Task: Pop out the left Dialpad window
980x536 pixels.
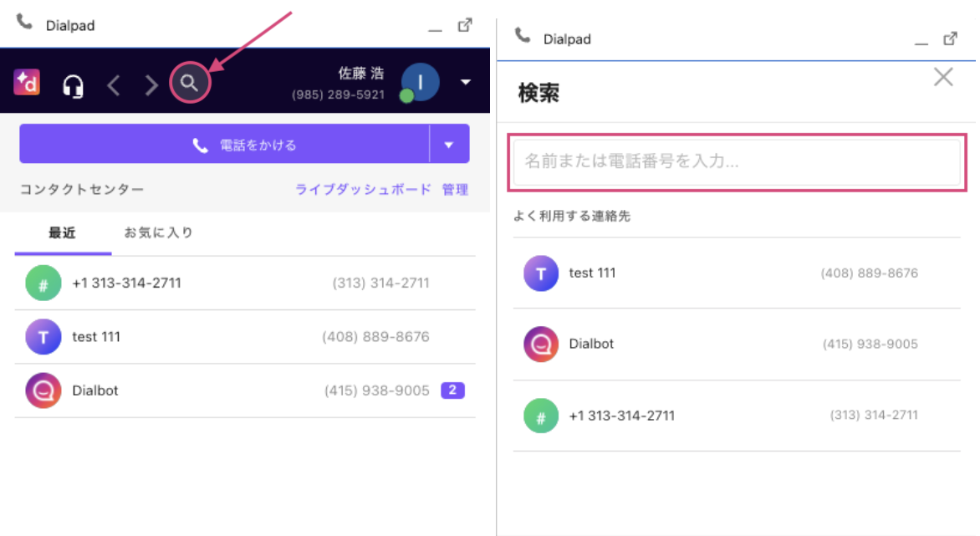Action: (466, 25)
